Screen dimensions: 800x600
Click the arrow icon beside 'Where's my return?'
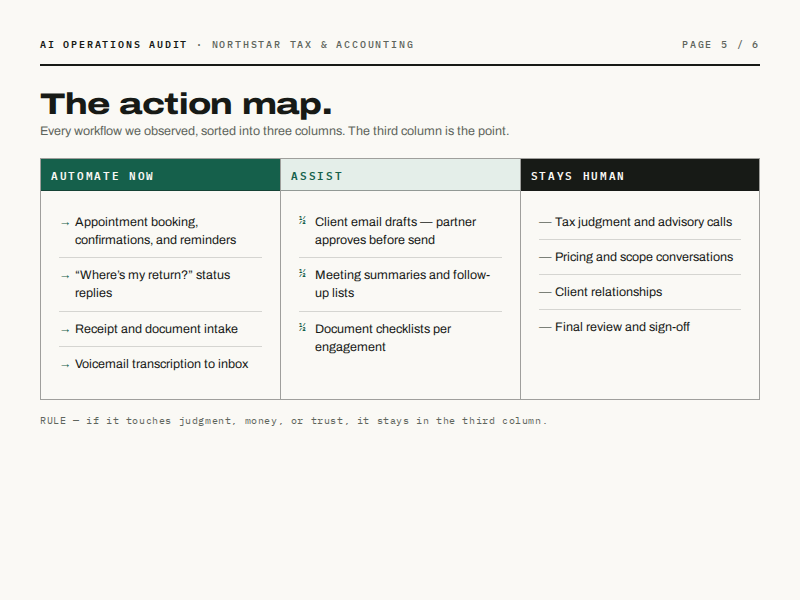[x=65, y=277]
